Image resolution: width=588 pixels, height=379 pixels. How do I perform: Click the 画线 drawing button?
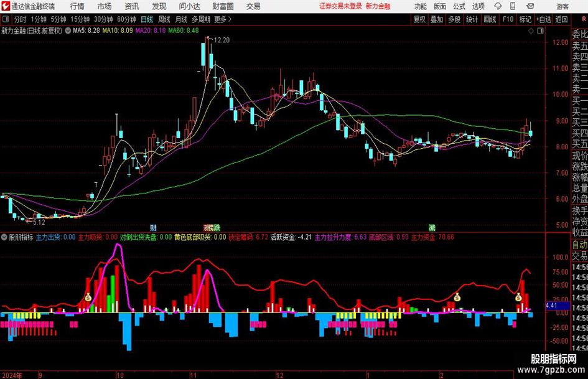(490, 19)
